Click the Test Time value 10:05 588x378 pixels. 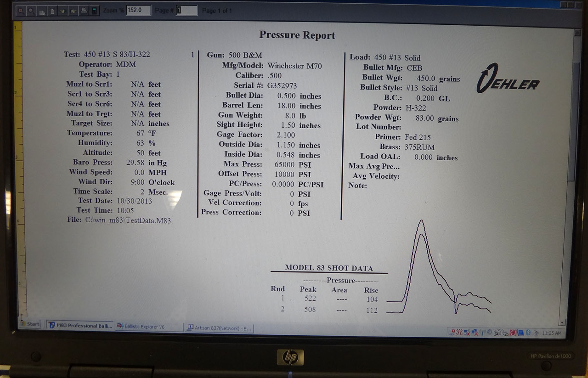[125, 210]
